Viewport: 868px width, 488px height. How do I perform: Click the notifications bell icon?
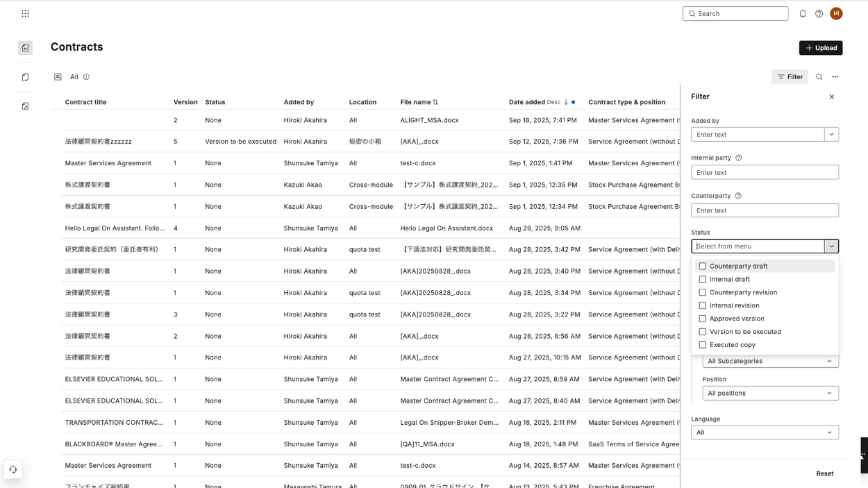[803, 13]
